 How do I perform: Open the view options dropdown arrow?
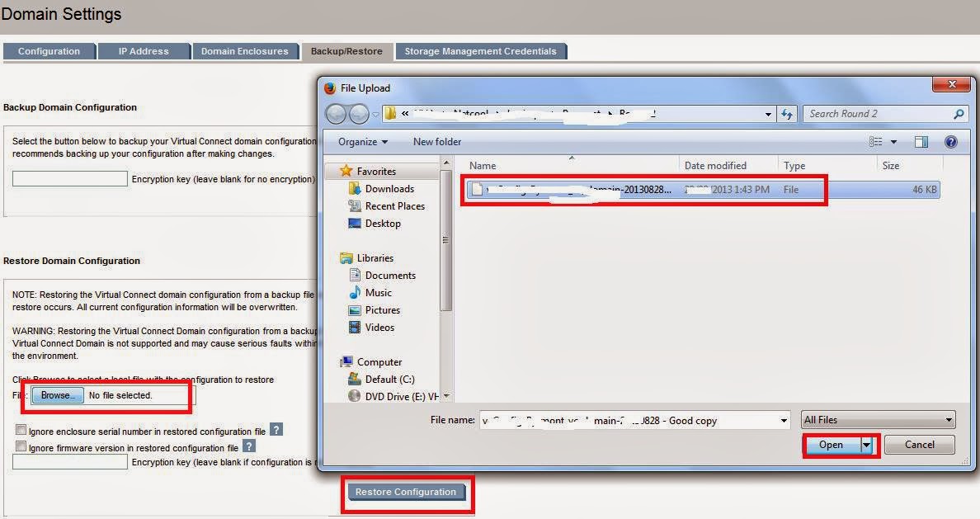[893, 142]
